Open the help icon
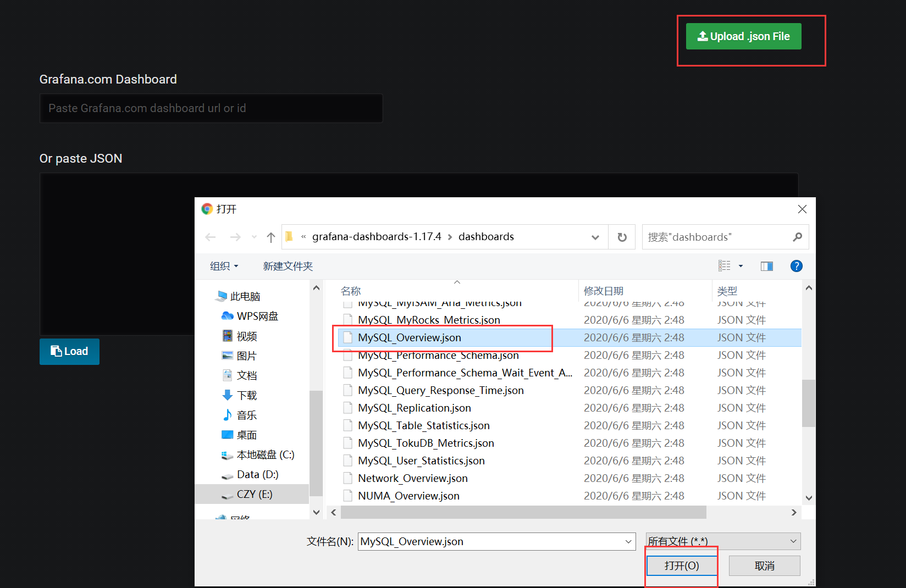Viewport: 906px width, 588px height. click(x=796, y=266)
